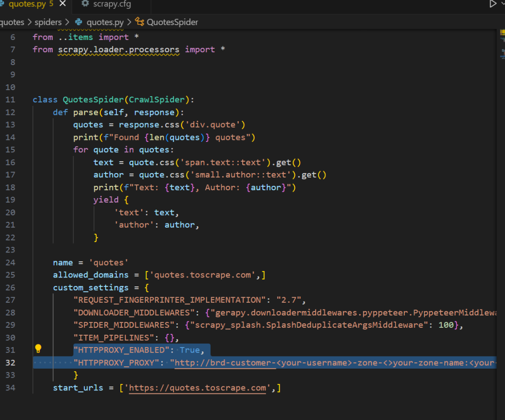Click the https://quotes.toscrape.com URL in start_urls
Image resolution: width=505 pixels, height=420 pixels.
click(198, 388)
